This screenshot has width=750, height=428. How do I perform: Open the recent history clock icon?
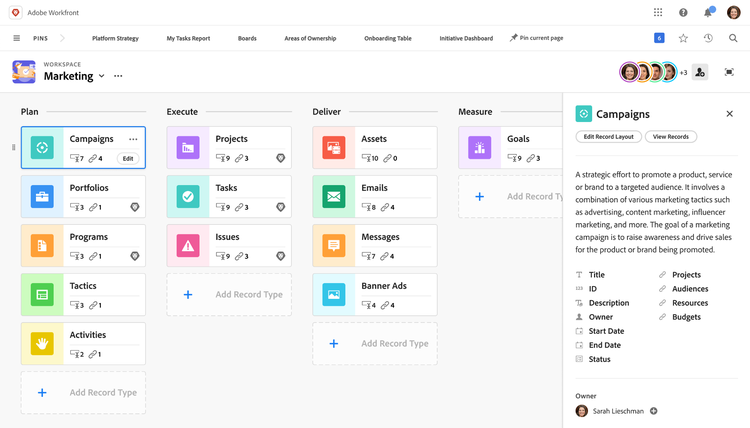(708, 38)
